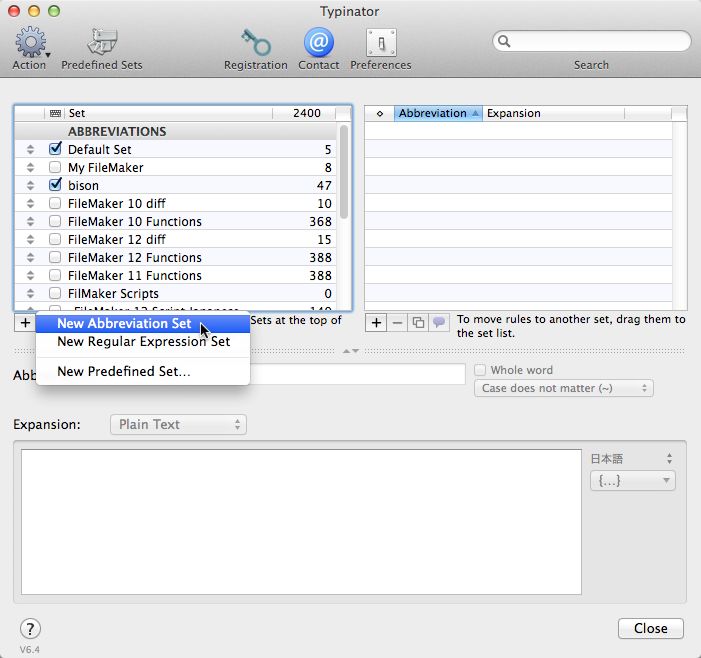Click inside the Search field
This screenshot has height=658, width=701.
[591, 41]
